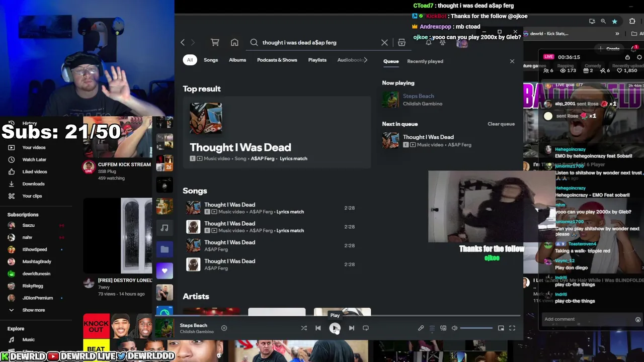Open stream panel settings gear icon
The height and width of the screenshot is (362, 644).
coord(639,57)
